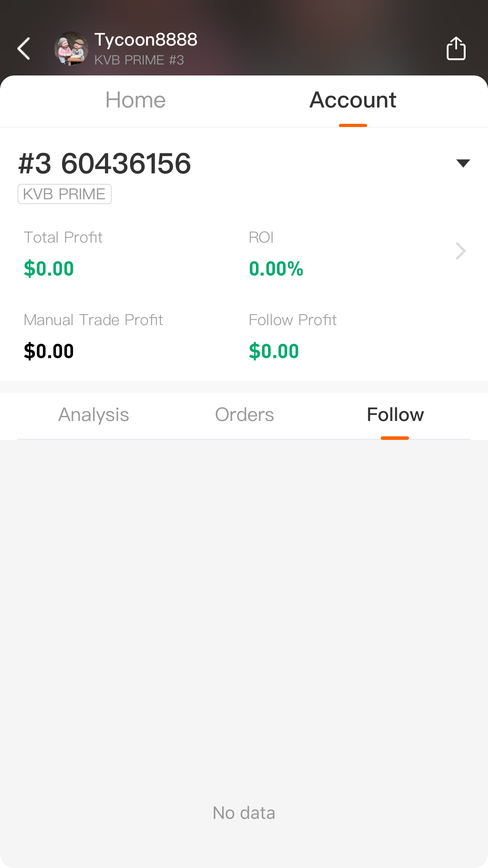488x868 pixels.
Task: Select the Account tab
Action: click(353, 100)
